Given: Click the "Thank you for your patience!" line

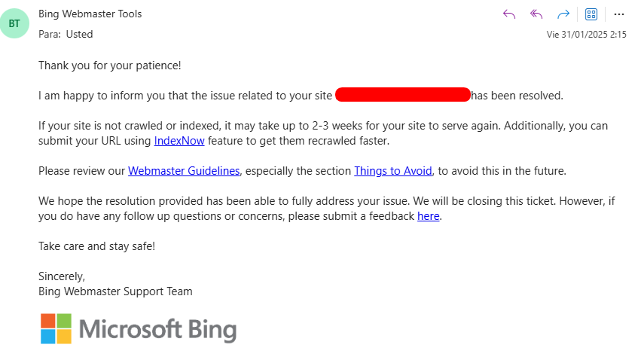Looking at the screenshot, I should coord(110,66).
